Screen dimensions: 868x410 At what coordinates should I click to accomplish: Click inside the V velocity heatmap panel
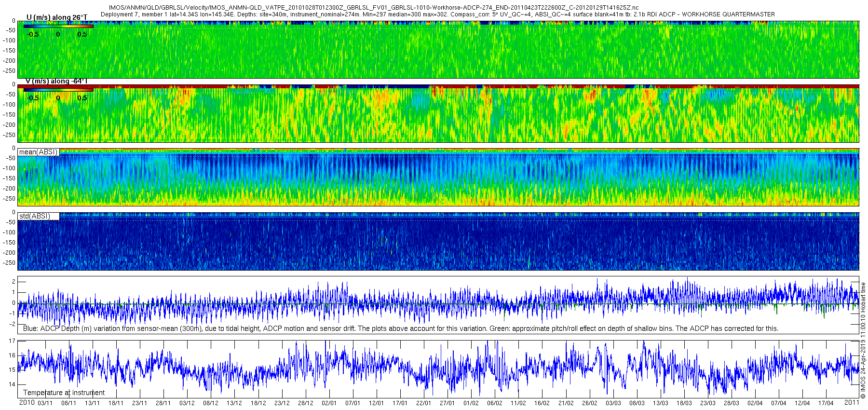pos(438,113)
